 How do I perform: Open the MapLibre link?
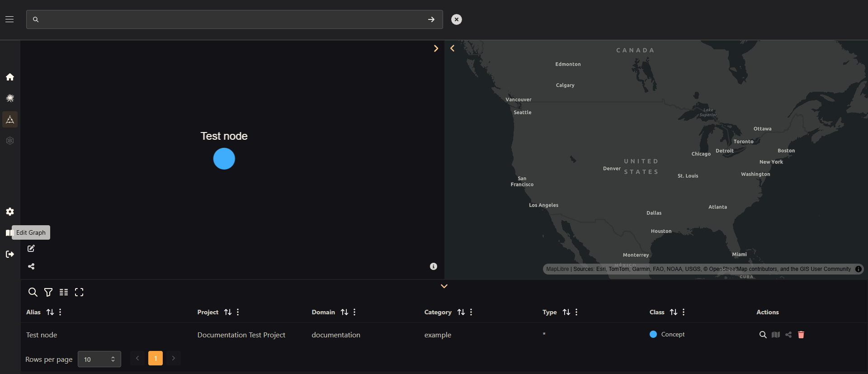pos(557,269)
